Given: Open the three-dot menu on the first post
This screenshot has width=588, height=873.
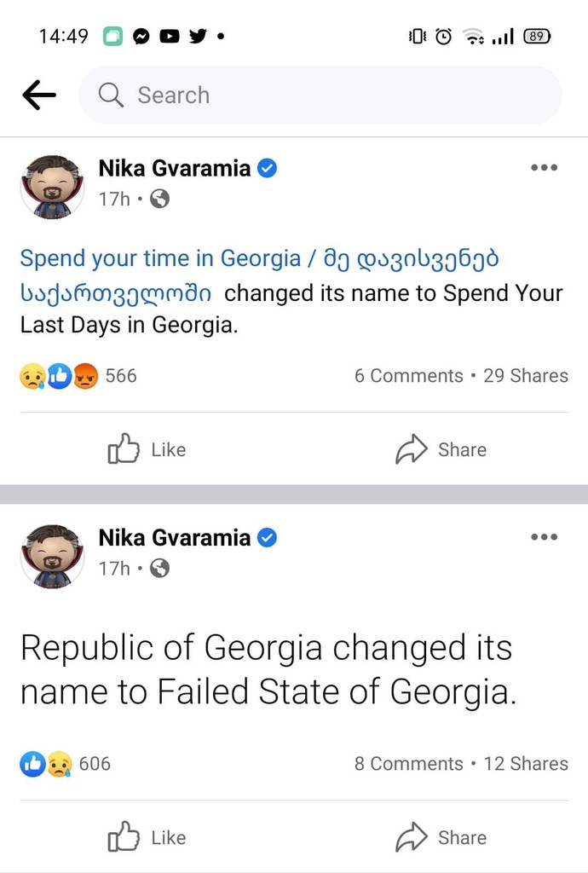Looking at the screenshot, I should click(x=544, y=168).
